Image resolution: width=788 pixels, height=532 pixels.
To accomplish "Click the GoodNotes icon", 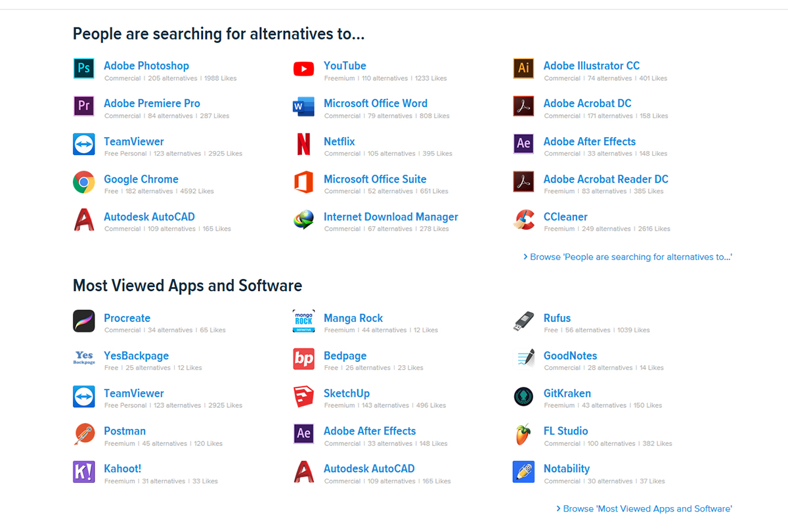I will click(x=523, y=358).
